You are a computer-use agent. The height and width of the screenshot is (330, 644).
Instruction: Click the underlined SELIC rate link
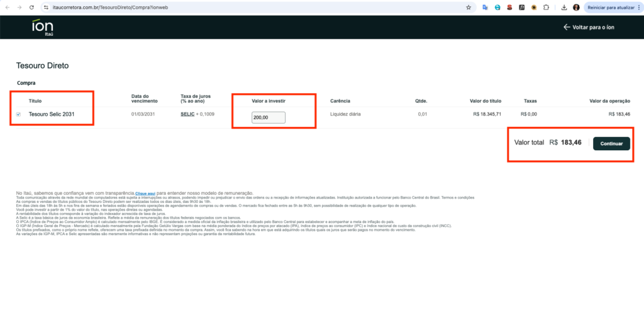187,114
